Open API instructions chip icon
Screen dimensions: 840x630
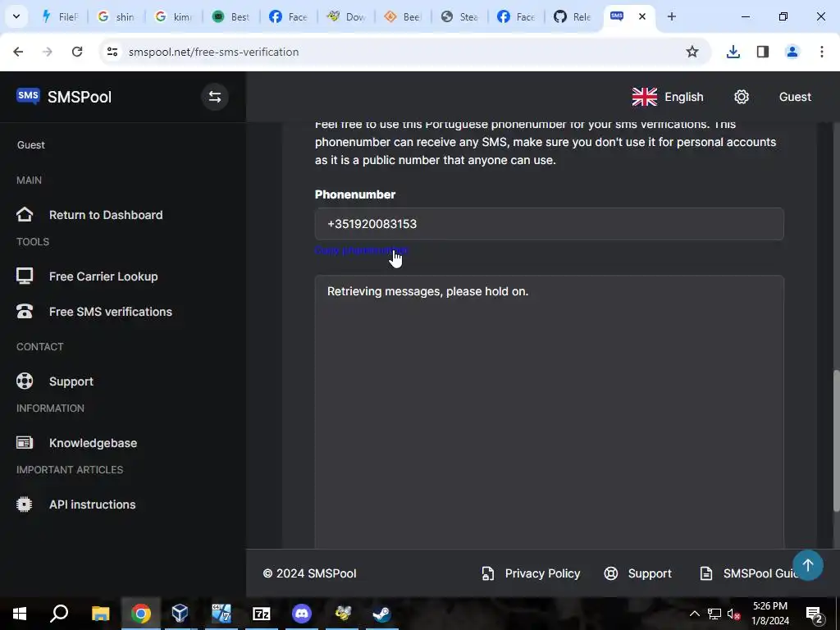(25, 504)
